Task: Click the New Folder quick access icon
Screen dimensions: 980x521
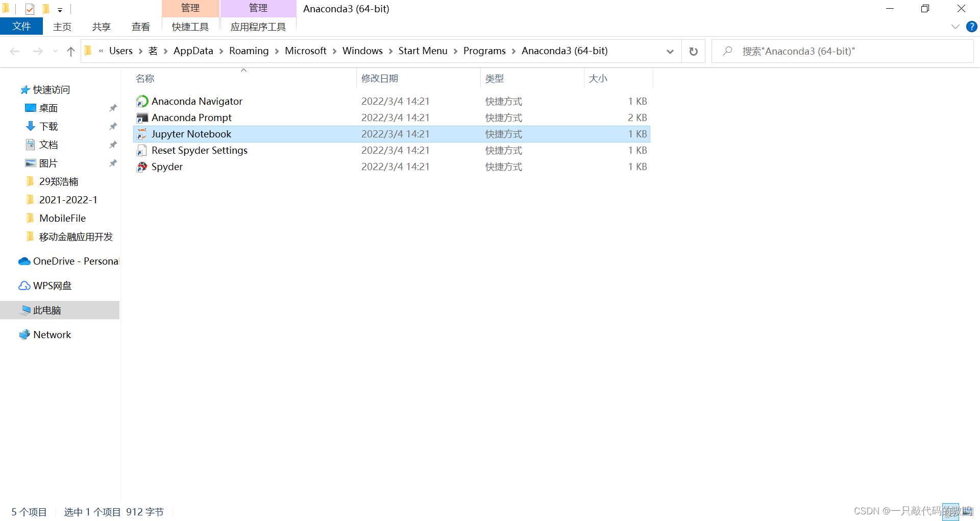Action: pyautogui.click(x=45, y=9)
